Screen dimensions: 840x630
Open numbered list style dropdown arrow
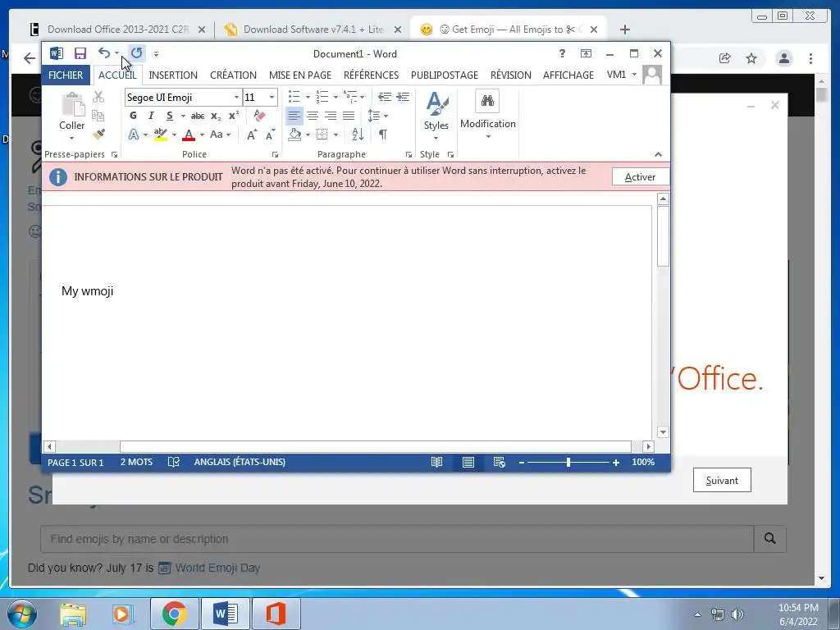pyautogui.click(x=336, y=97)
